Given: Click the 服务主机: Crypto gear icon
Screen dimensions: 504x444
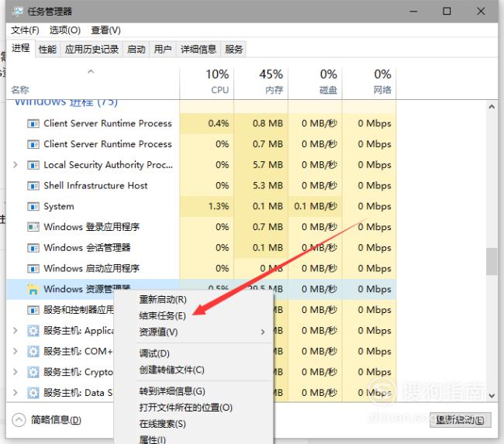Looking at the screenshot, I should click(33, 372).
